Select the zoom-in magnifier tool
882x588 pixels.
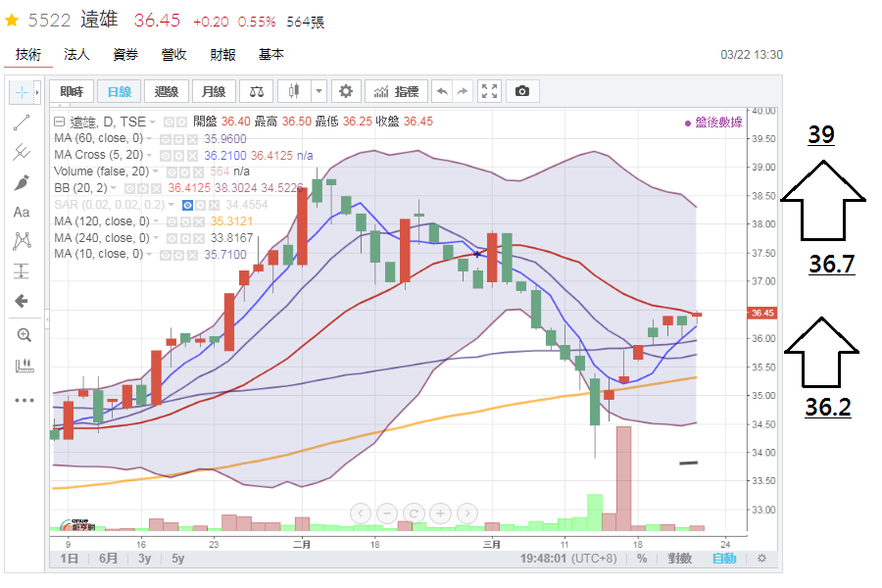pos(24,335)
